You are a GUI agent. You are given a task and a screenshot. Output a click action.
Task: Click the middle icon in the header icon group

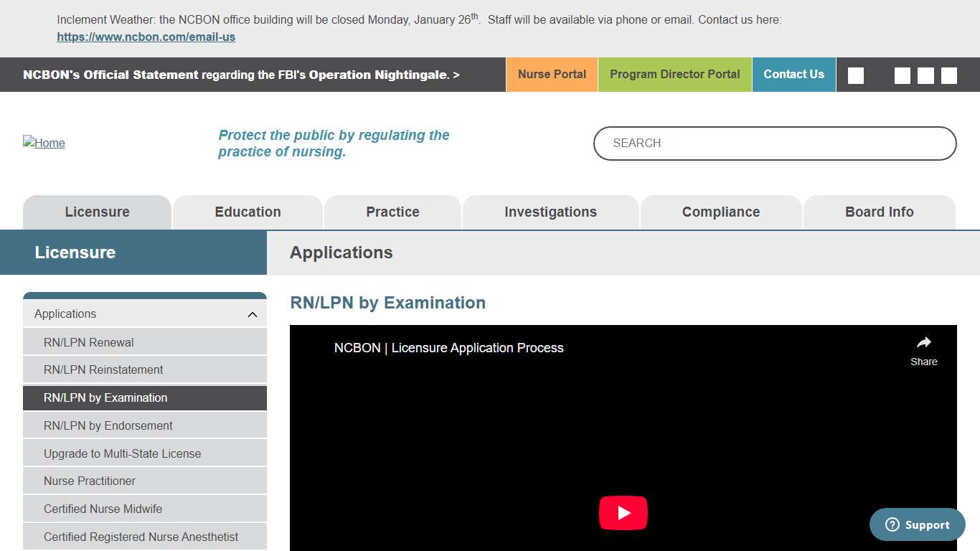click(x=925, y=75)
